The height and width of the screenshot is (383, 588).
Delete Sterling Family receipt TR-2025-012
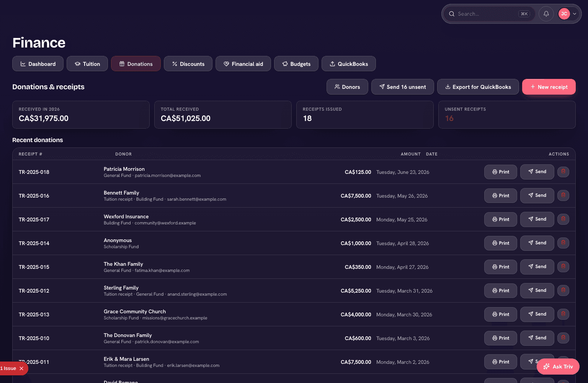pyautogui.click(x=563, y=290)
